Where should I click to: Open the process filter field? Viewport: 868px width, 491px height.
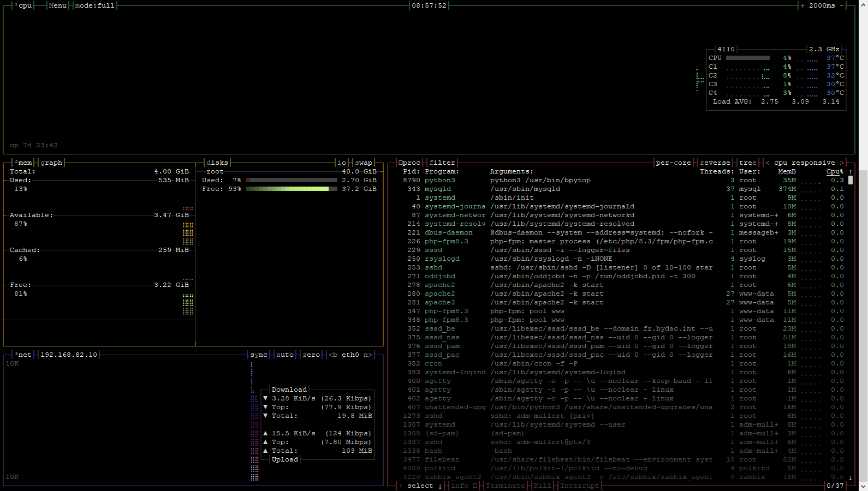442,163
